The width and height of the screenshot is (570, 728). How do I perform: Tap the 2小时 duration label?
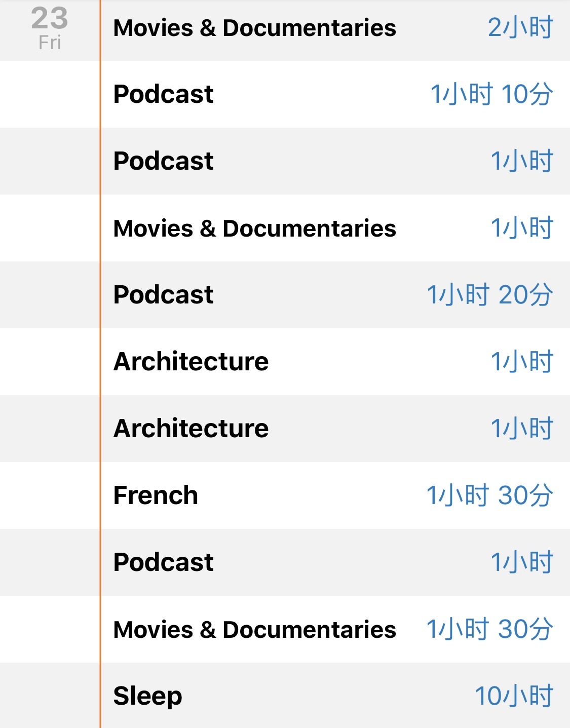click(521, 28)
